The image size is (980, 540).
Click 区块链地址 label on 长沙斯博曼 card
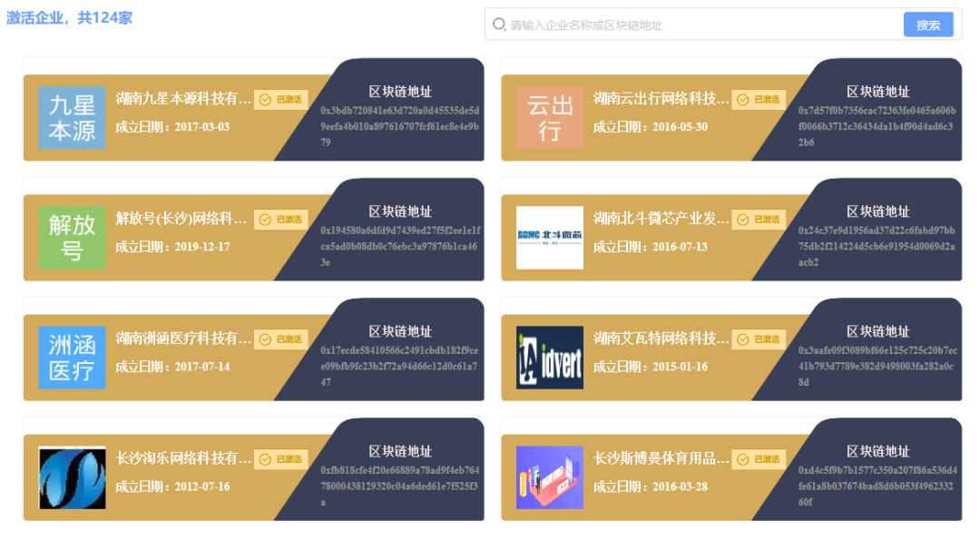[x=877, y=452]
